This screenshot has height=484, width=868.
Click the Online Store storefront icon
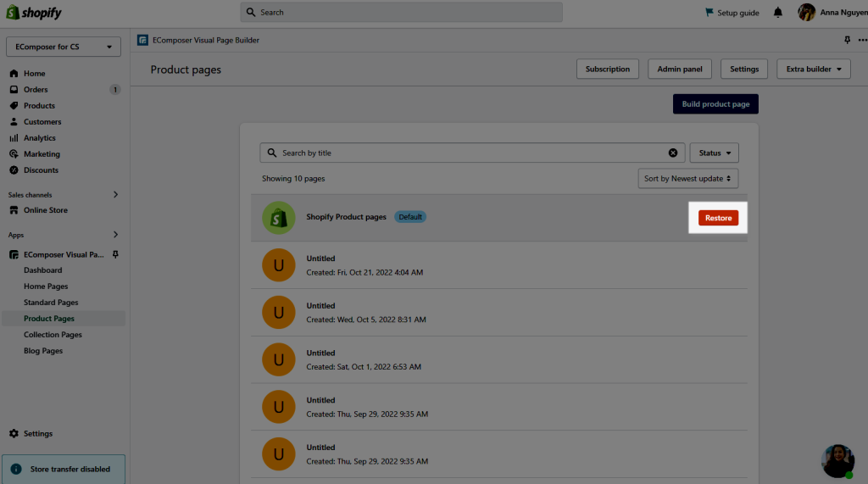point(14,210)
